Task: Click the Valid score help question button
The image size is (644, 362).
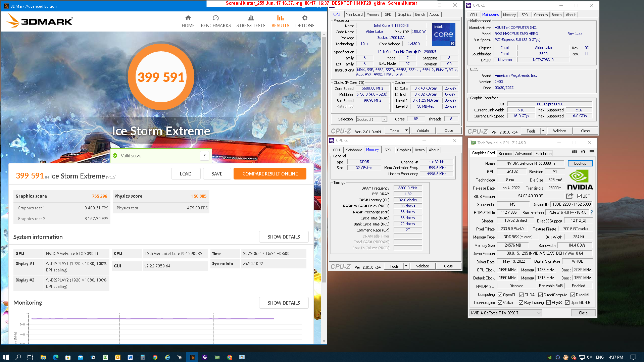Action: pyautogui.click(x=204, y=156)
